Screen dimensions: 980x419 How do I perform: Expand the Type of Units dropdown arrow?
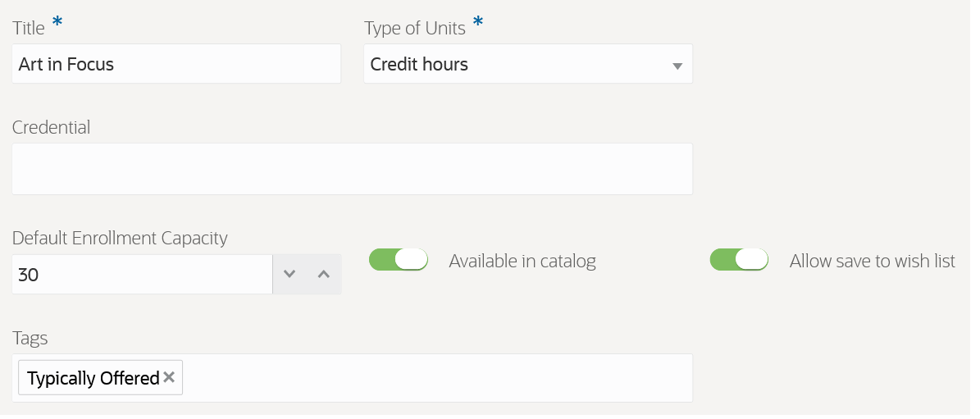pos(677,66)
